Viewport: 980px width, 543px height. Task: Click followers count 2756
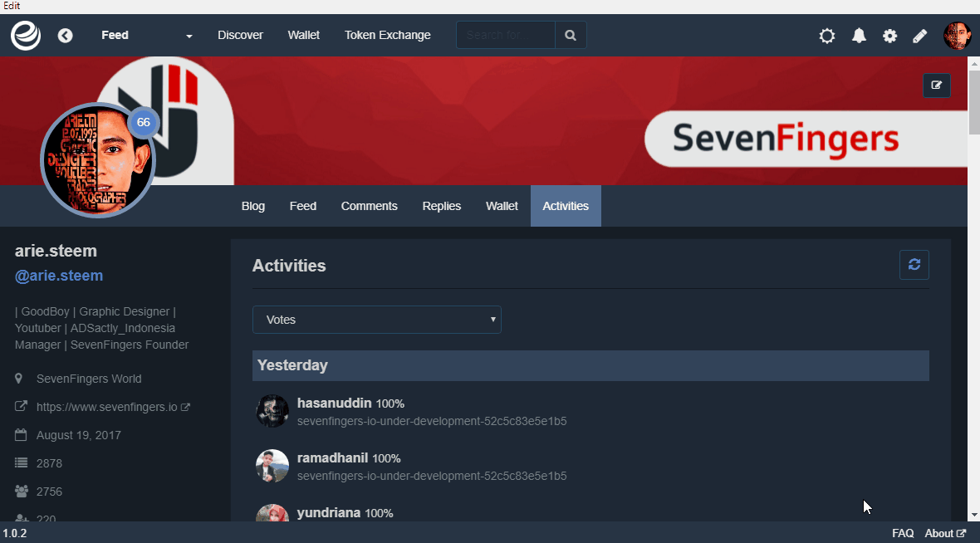click(x=49, y=492)
